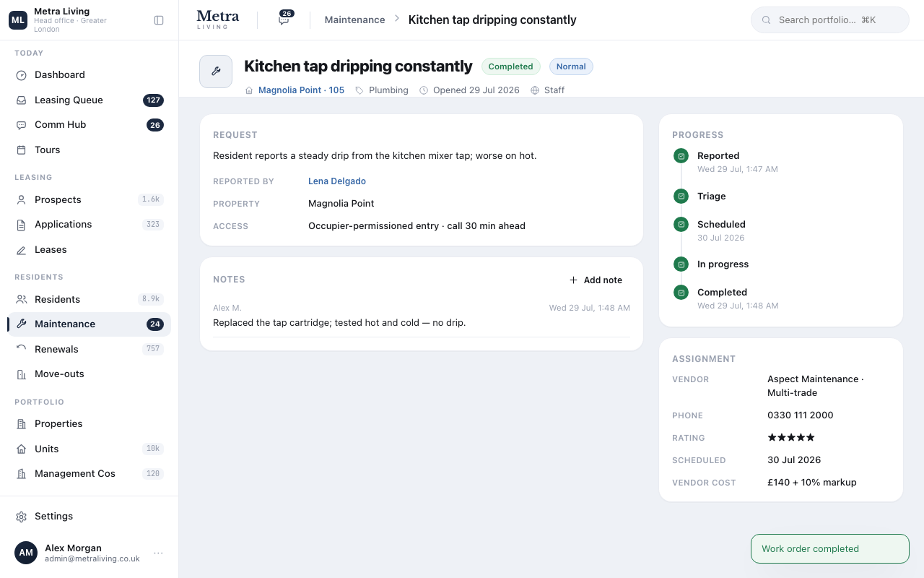Click the Metra Living logo
This screenshot has width=924, height=578.
click(x=217, y=20)
